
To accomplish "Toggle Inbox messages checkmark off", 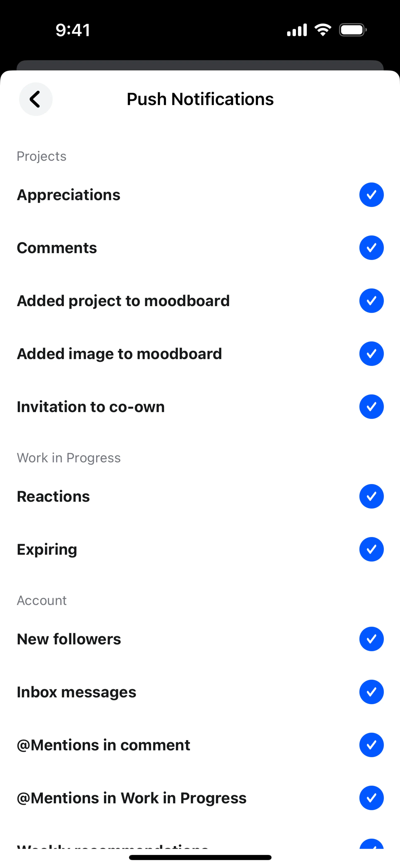I will 371,692.
